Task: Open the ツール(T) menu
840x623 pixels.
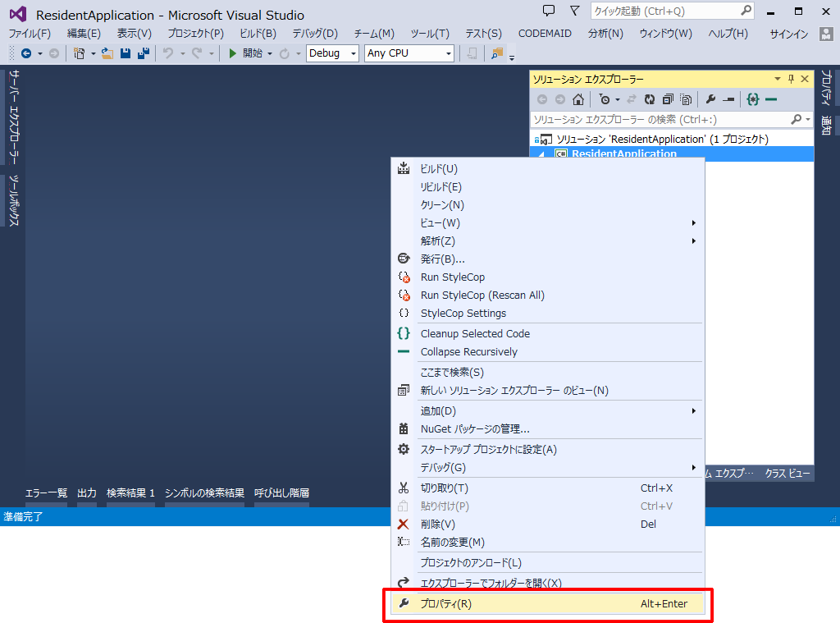Action: [x=430, y=33]
